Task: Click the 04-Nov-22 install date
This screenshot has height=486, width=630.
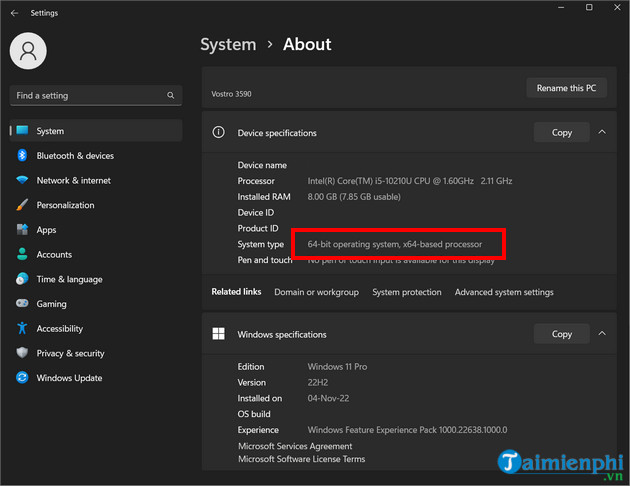Action: [x=328, y=398]
